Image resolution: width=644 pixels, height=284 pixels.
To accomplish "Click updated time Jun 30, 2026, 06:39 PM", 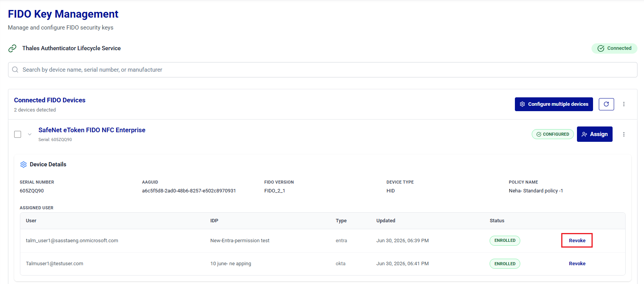I will (x=402, y=241).
